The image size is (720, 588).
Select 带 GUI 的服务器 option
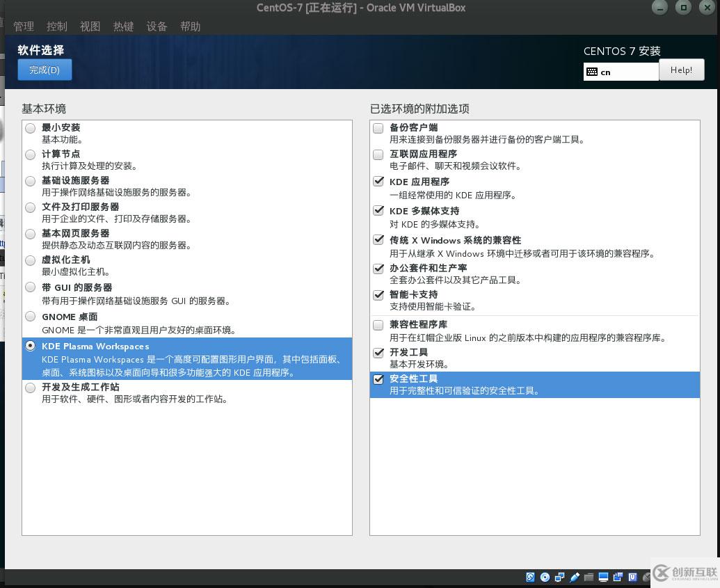click(31, 287)
